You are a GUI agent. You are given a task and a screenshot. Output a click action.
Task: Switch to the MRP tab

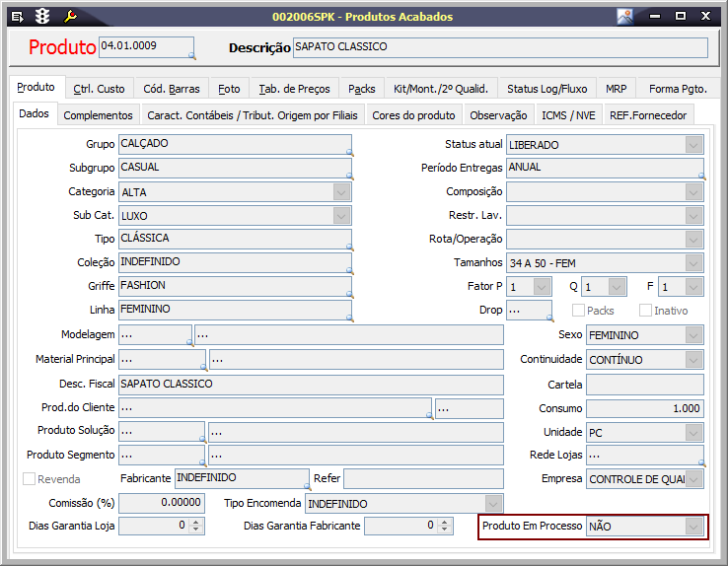(617, 89)
